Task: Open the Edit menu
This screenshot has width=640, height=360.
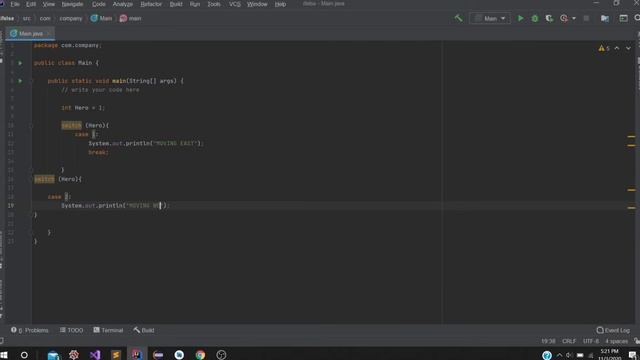Action: (31, 4)
